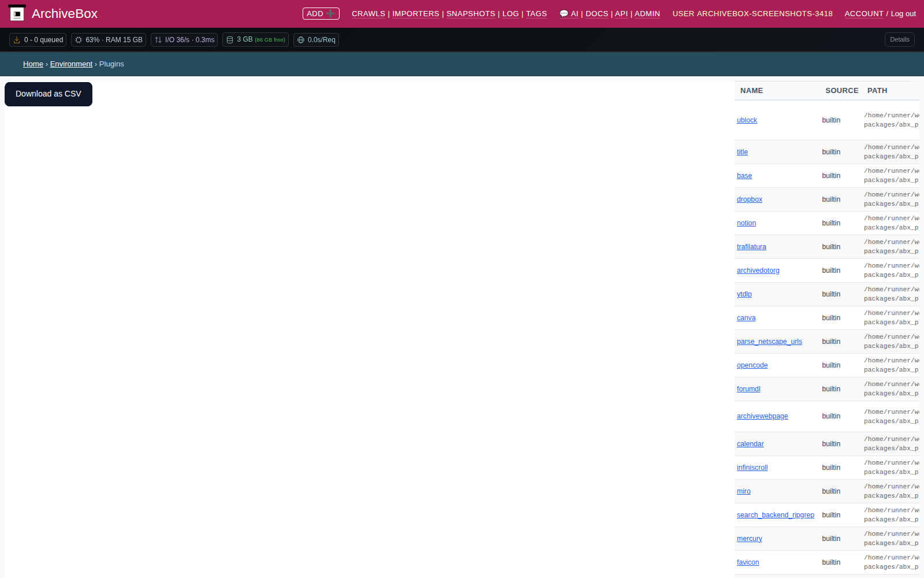Open the ADD button
Image resolution: width=924 pixels, height=578 pixels.
(321, 13)
